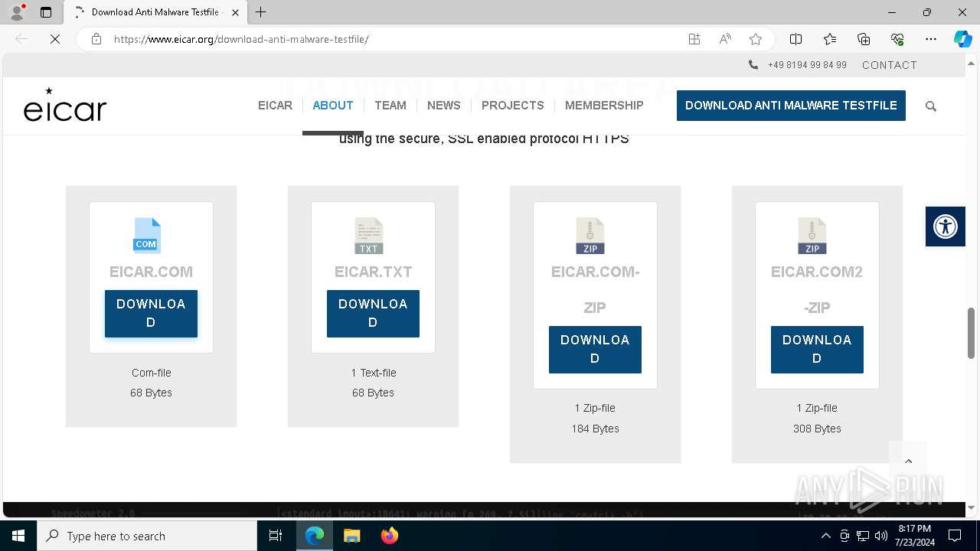Open the CONTACT link
The width and height of the screenshot is (980, 551).
click(890, 65)
